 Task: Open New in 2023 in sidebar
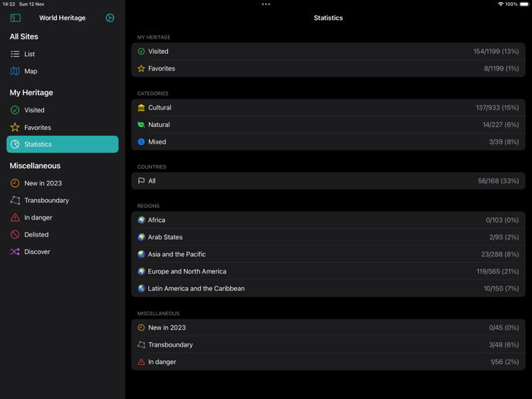(x=62, y=183)
